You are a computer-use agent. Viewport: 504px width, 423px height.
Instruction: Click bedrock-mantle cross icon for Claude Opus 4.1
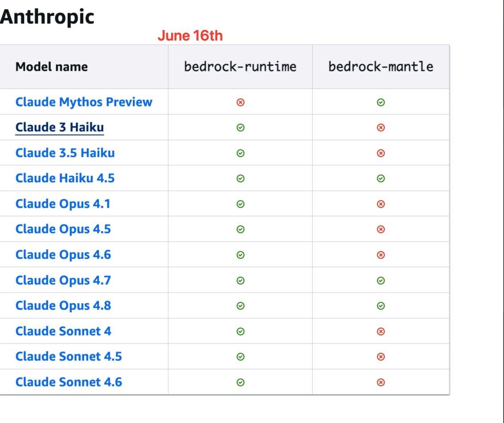point(381,204)
